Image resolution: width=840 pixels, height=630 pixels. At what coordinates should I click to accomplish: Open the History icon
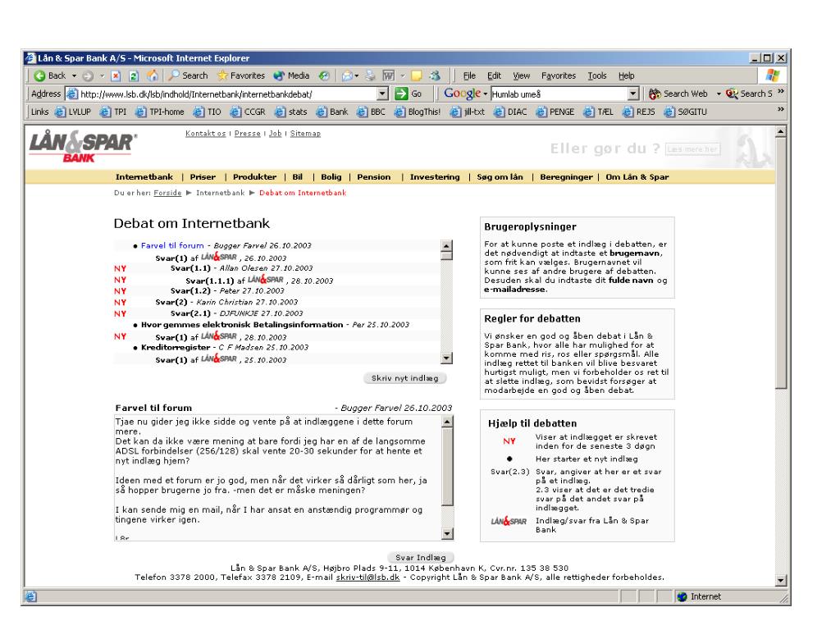(x=324, y=75)
